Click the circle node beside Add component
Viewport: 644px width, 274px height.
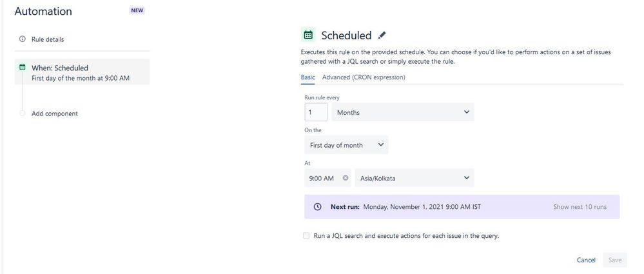22,113
